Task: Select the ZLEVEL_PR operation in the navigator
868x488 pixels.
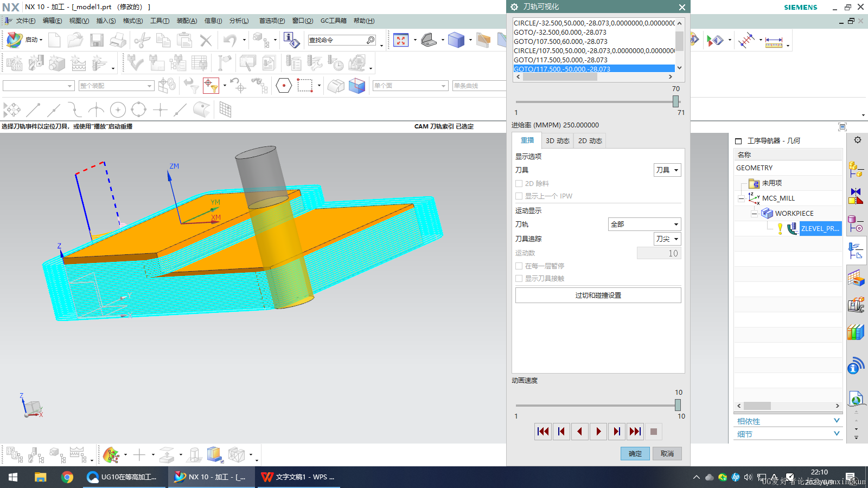Action: [x=820, y=229]
